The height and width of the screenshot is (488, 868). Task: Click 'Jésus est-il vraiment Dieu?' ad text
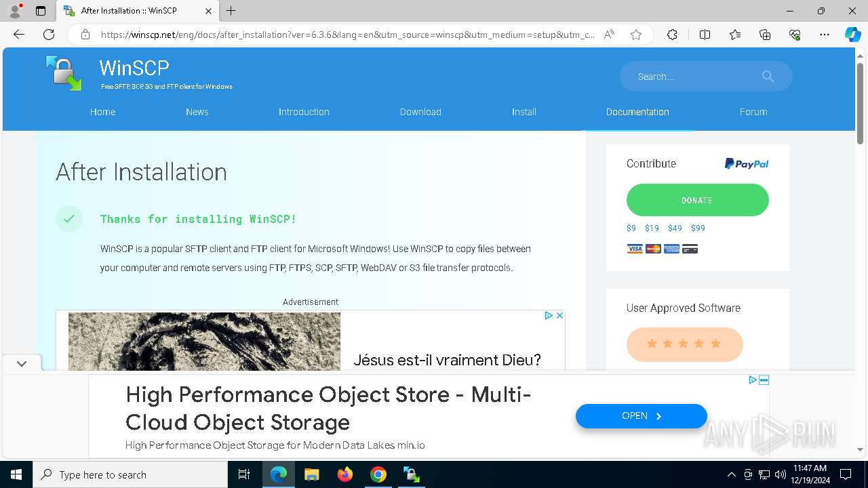click(x=447, y=360)
